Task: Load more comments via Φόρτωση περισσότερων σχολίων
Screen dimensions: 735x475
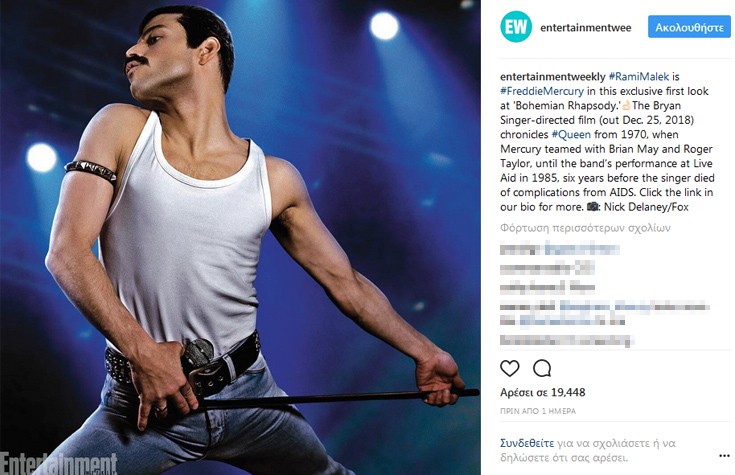Action: [585, 228]
